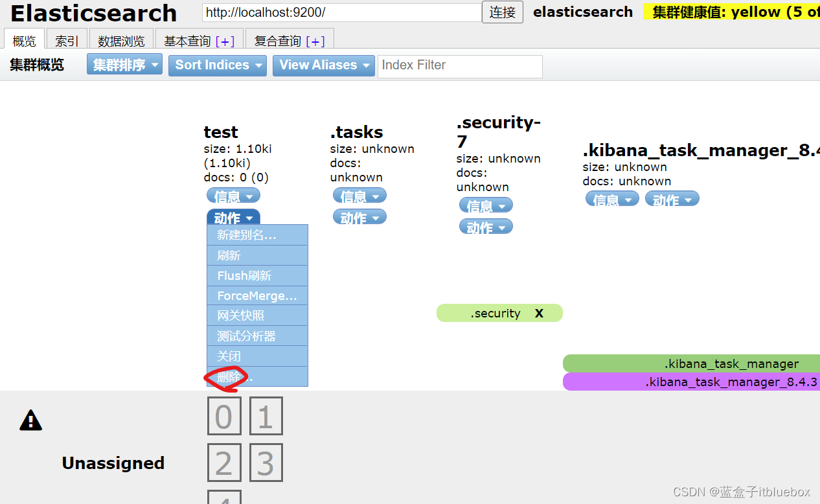820x504 pixels.
Task: Click test index 'docs: 0 (0)' text
Action: coord(236,177)
